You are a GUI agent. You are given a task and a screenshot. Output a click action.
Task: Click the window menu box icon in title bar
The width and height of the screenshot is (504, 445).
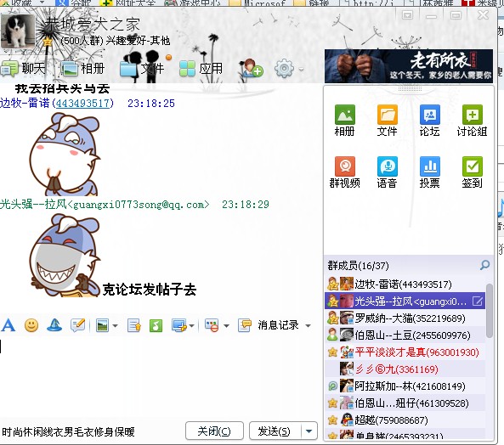tap(407, 15)
